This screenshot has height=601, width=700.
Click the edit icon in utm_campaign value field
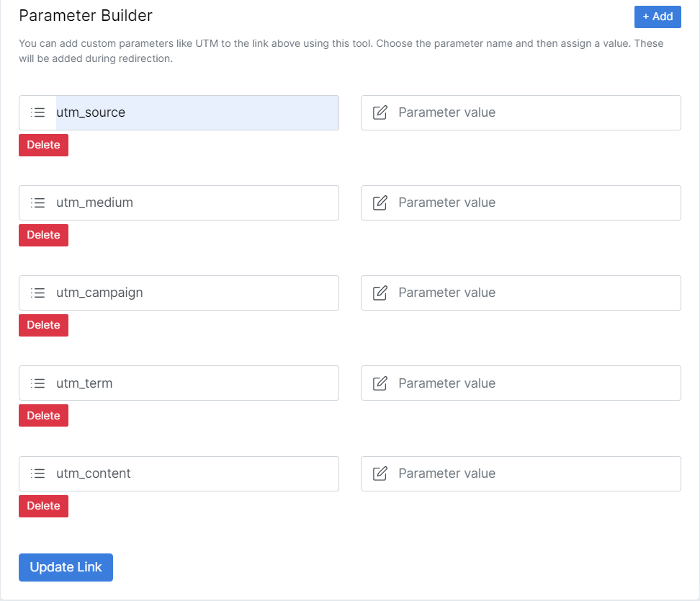[380, 293]
